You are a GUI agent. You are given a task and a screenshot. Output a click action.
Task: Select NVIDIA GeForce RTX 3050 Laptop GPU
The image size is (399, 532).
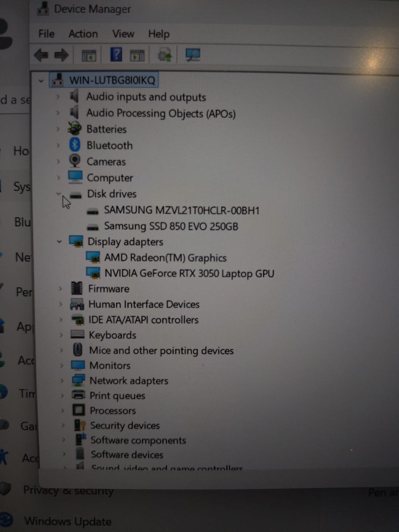pyautogui.click(x=189, y=273)
